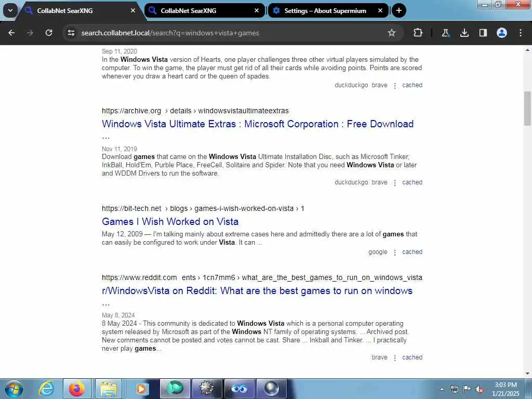
Task: Open the blue eyes taskbar application
Action: [239, 389]
